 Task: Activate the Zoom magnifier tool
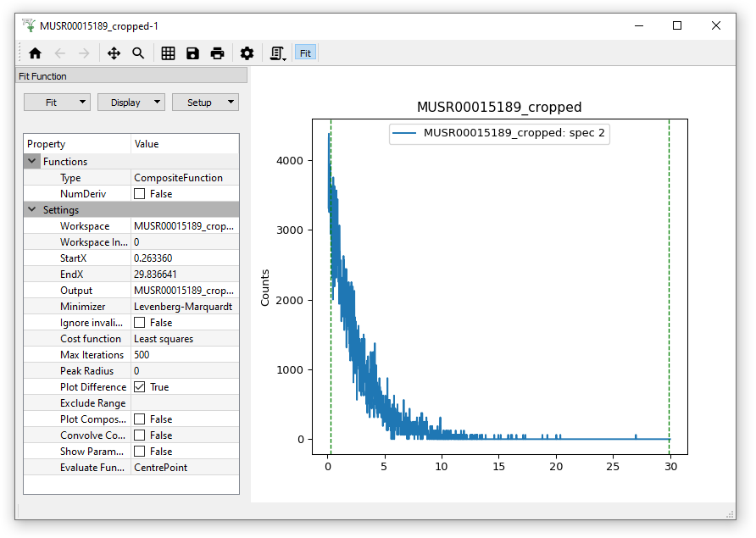(x=138, y=53)
